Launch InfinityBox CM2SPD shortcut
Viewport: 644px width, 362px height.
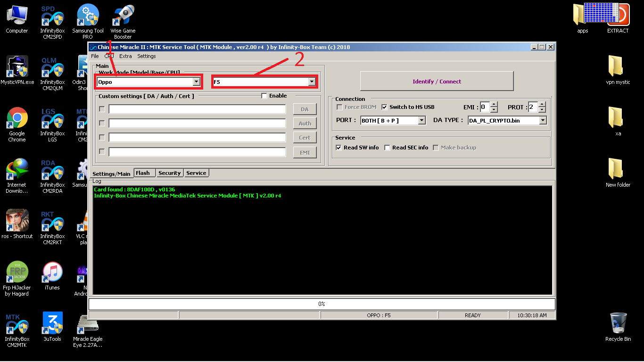[52, 22]
